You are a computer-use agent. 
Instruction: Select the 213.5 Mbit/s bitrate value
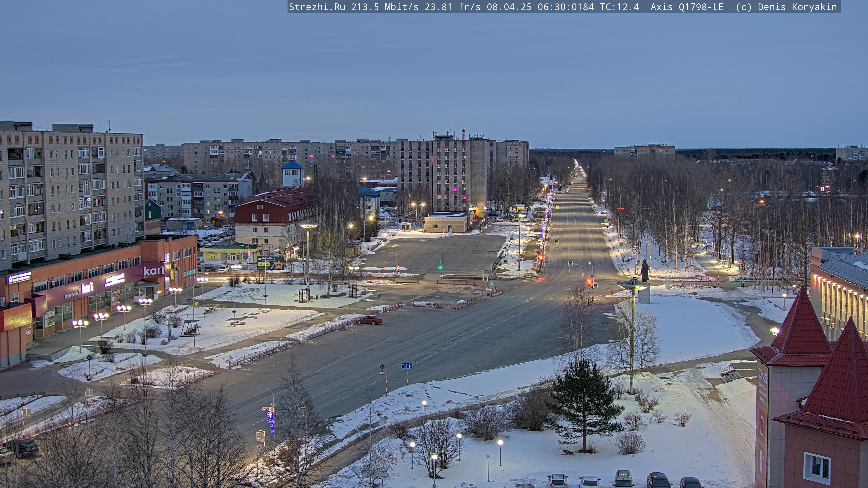point(385,7)
